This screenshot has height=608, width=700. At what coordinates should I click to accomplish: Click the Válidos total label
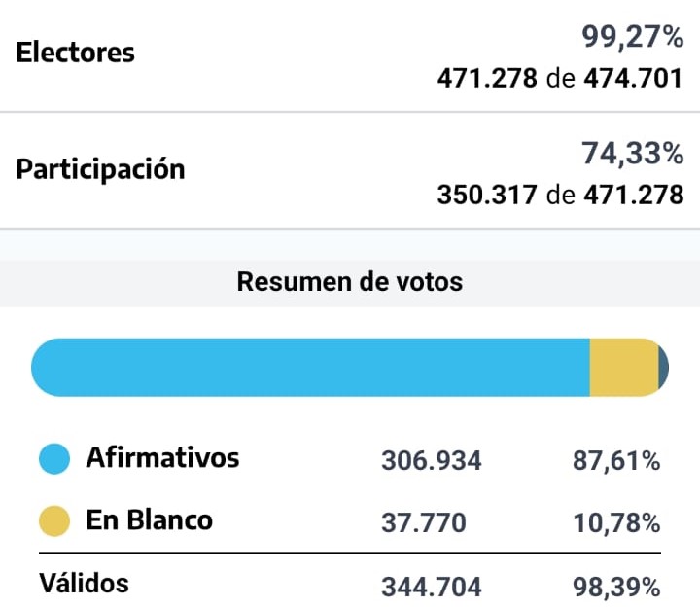84,583
